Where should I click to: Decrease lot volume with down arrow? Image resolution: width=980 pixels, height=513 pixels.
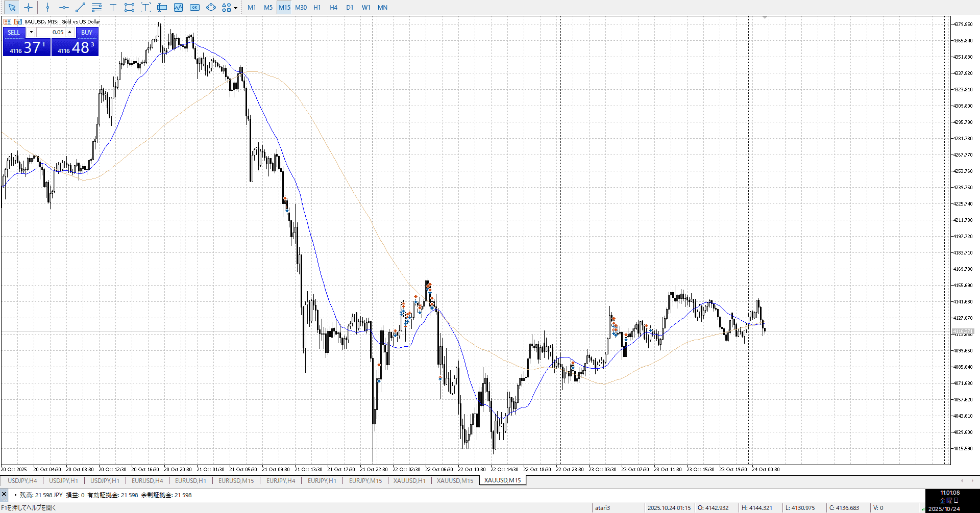point(31,32)
